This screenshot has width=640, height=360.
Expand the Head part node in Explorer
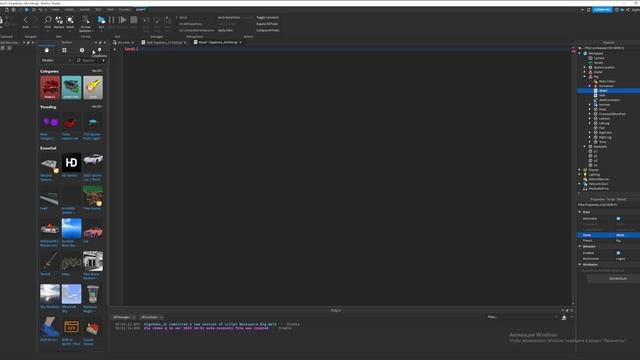click(x=590, y=109)
